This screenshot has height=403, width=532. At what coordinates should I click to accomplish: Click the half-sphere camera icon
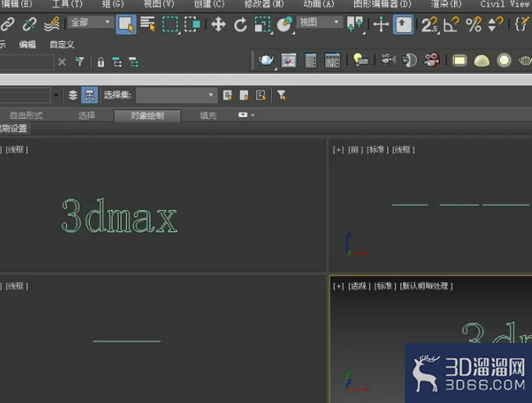click(x=409, y=61)
